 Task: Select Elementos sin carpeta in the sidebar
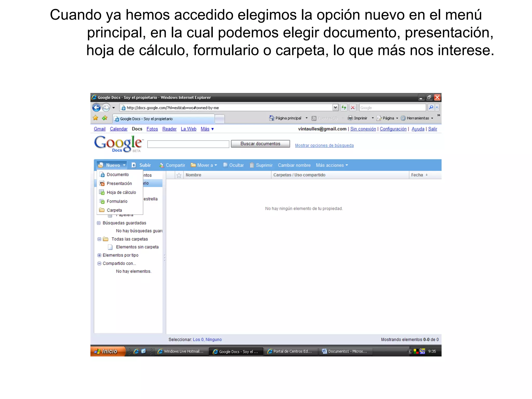[x=137, y=247]
